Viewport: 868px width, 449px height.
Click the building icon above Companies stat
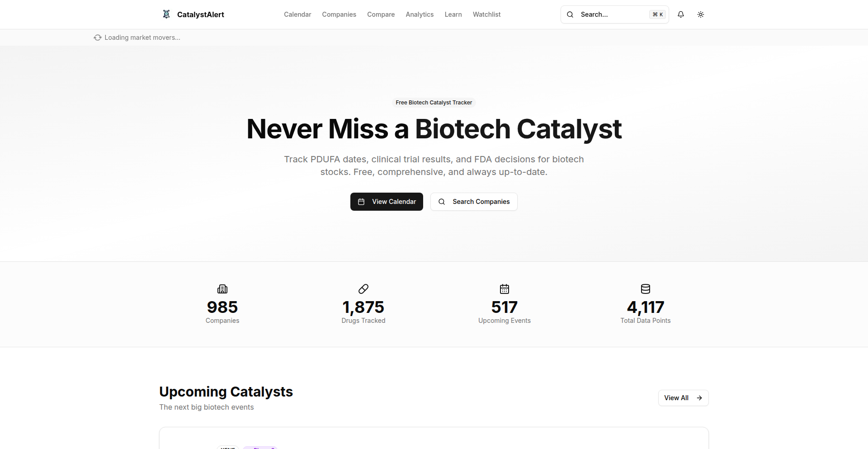222,289
